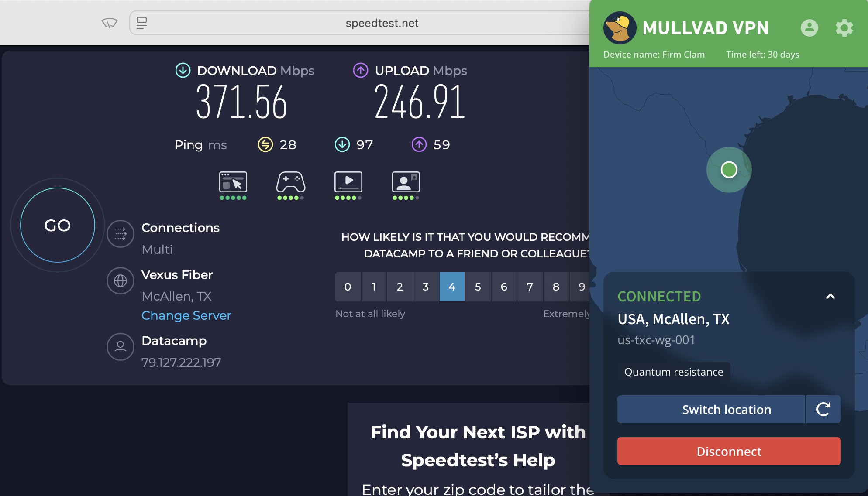The height and width of the screenshot is (496, 868).
Task: Click the McAllen, TX server location text
Action: (176, 296)
